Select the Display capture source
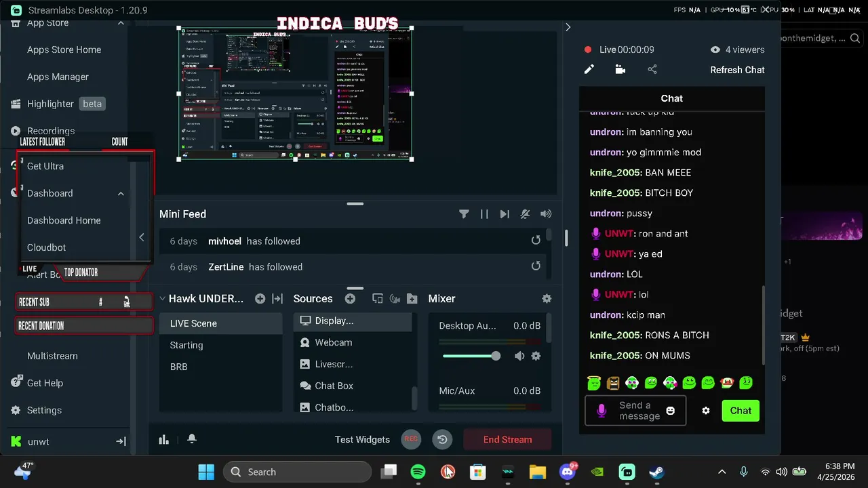The height and width of the screenshot is (488, 868). [352, 321]
